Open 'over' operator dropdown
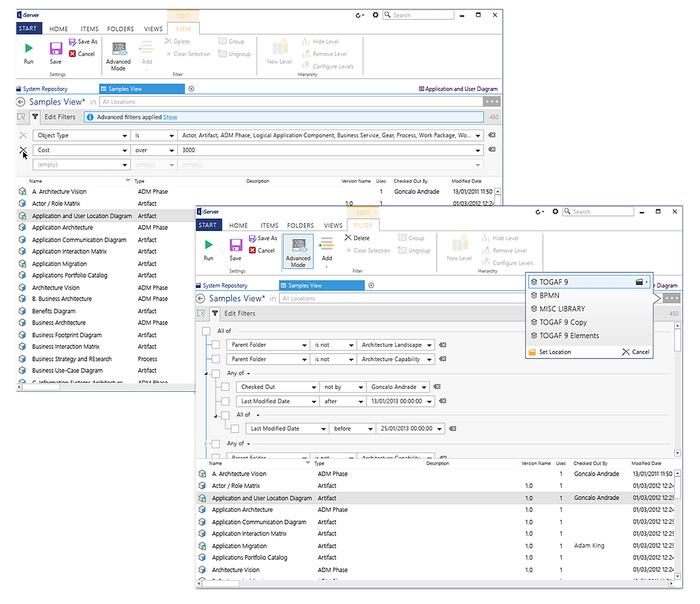This screenshot has width=700, height=604. tap(171, 150)
